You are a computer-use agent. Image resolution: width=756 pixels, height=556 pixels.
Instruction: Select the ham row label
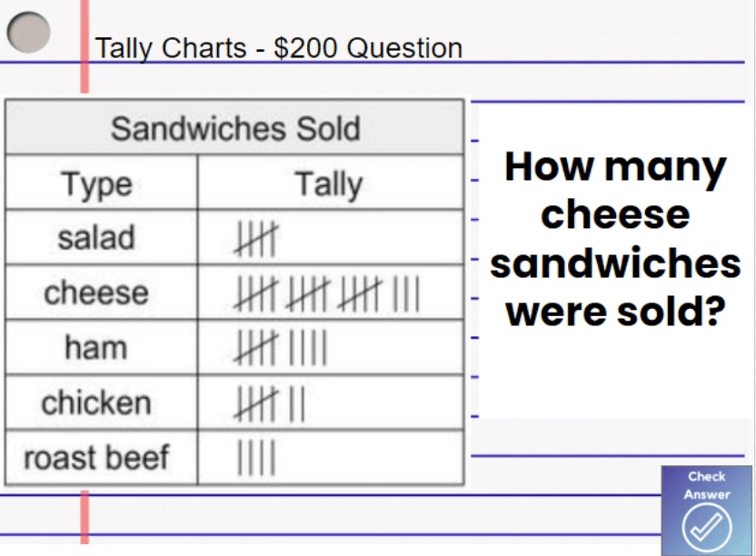point(96,348)
